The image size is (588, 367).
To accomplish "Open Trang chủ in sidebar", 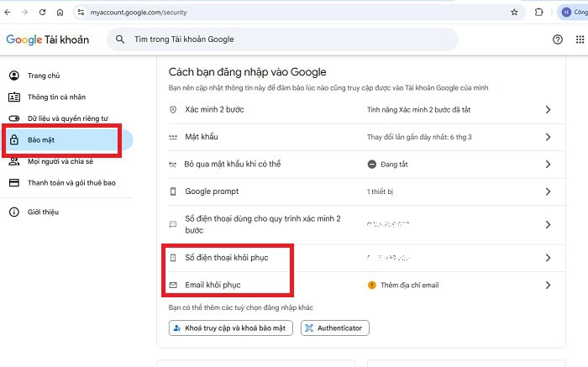I will (43, 76).
